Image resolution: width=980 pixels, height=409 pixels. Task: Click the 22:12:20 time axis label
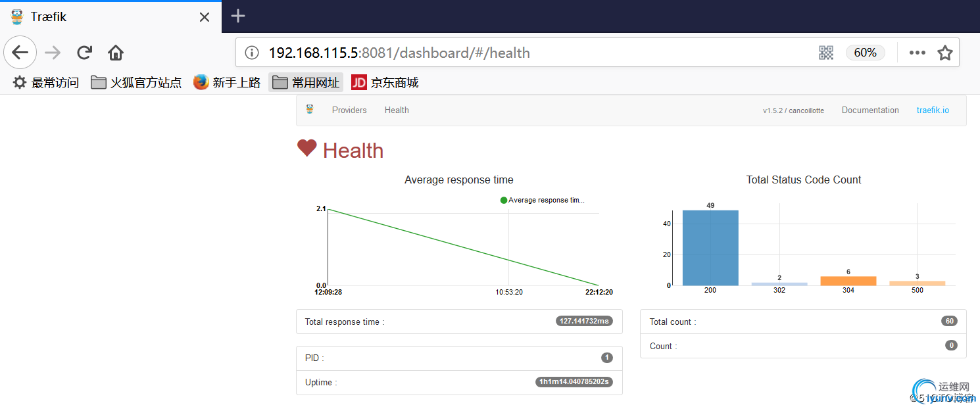599,292
